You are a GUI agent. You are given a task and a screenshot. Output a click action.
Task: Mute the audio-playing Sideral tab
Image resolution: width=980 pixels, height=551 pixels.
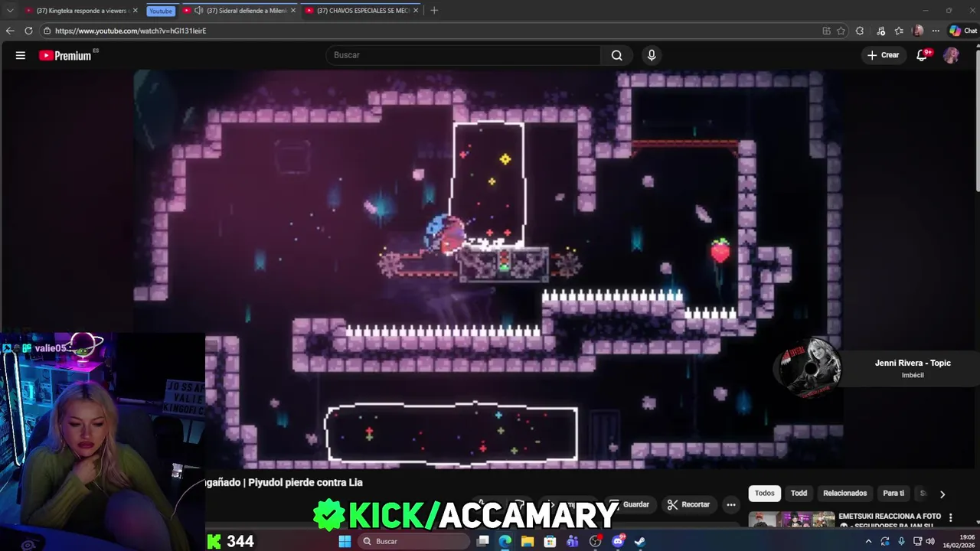tap(199, 11)
